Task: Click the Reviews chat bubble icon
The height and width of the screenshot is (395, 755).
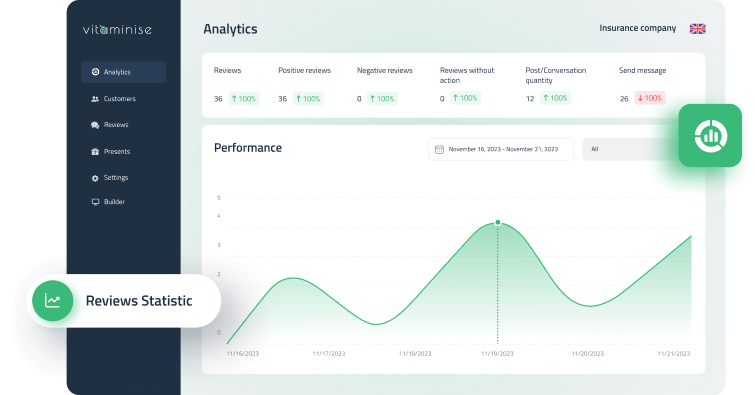Action: (x=95, y=125)
